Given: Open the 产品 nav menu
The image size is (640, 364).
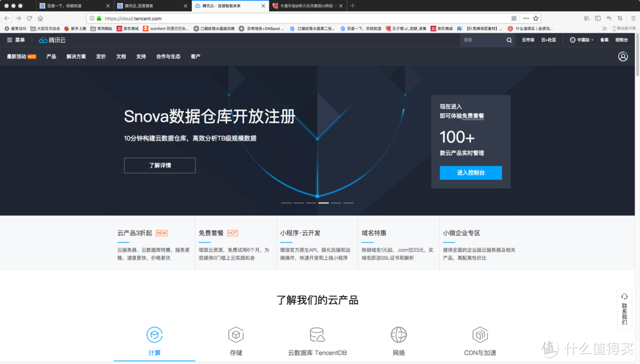Looking at the screenshot, I should (51, 57).
